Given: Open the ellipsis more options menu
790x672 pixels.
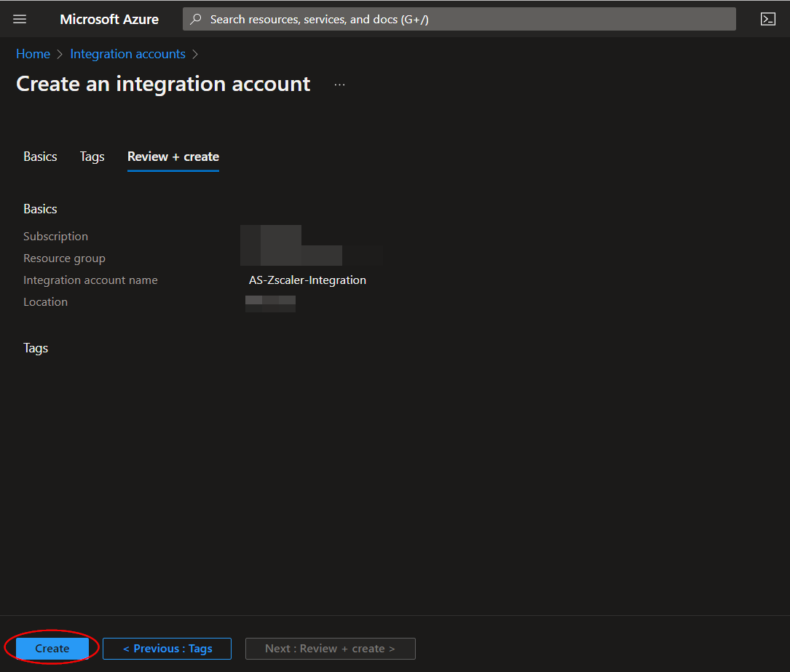Looking at the screenshot, I should point(339,84).
